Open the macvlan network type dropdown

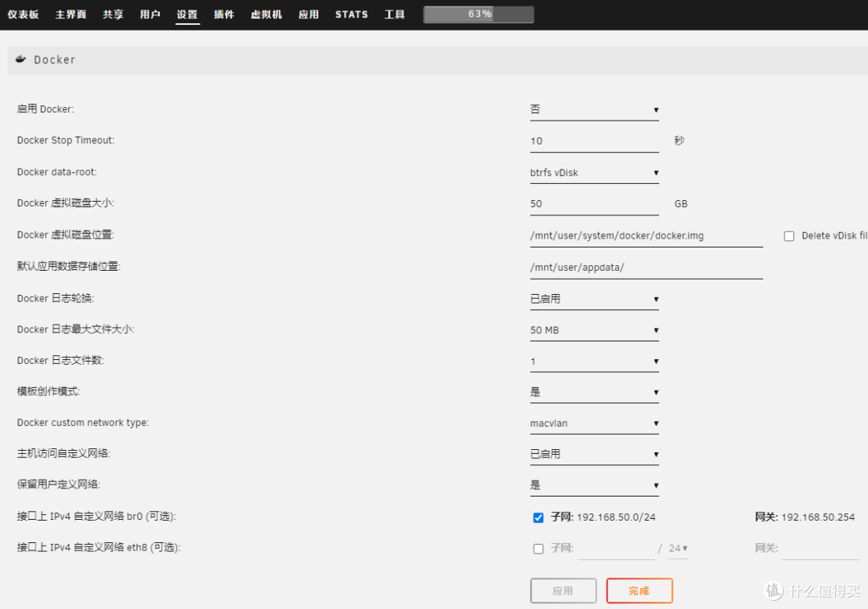[x=594, y=423]
